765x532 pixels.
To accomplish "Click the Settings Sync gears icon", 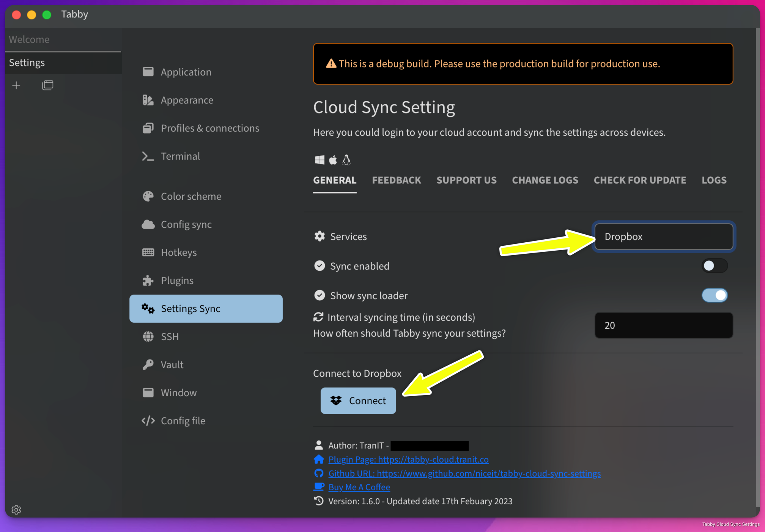I will click(x=148, y=308).
